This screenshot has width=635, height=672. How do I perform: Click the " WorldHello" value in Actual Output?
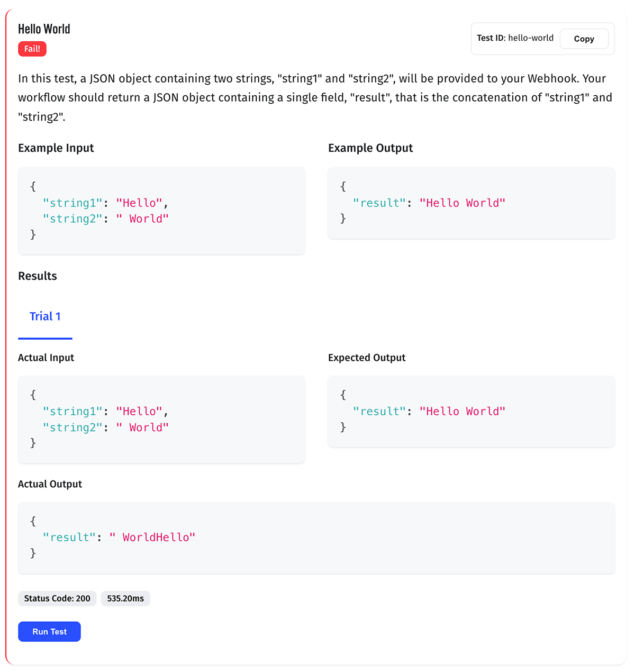point(152,538)
